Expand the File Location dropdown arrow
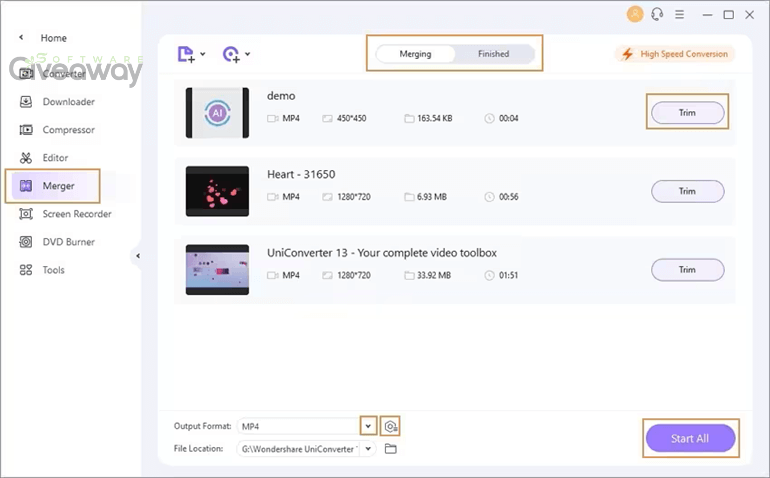The image size is (770, 478). coord(368,449)
